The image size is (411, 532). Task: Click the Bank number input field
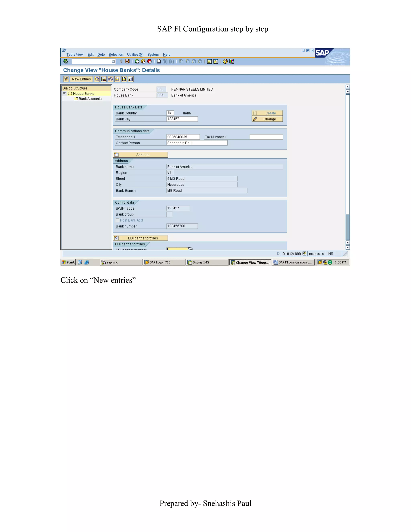(x=182, y=226)
